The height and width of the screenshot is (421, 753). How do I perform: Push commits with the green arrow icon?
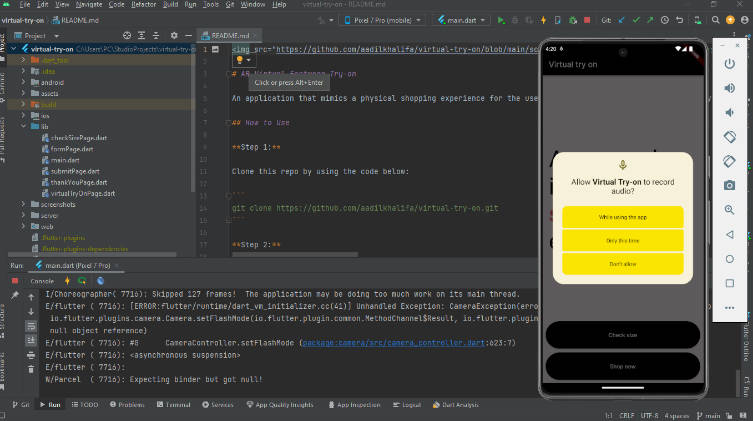coord(650,20)
